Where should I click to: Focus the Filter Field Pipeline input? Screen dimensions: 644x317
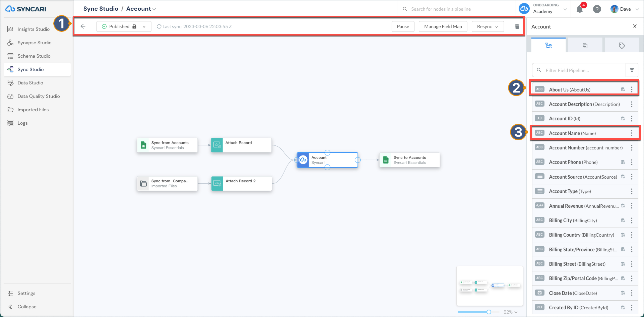(x=579, y=70)
